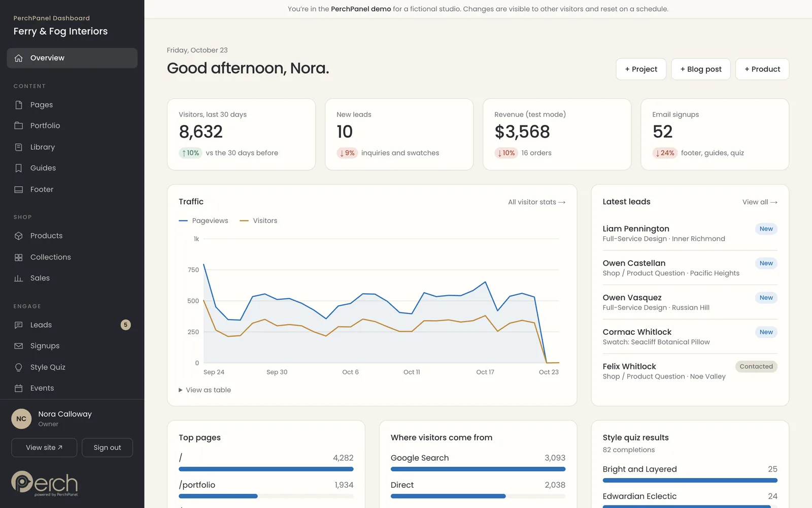Open the Overview home icon

tap(19, 58)
